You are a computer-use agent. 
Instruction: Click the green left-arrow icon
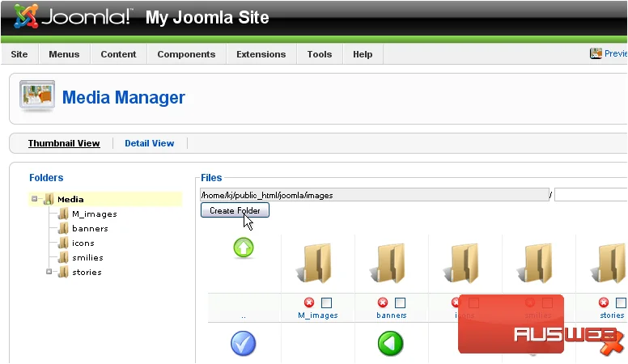pos(391,344)
